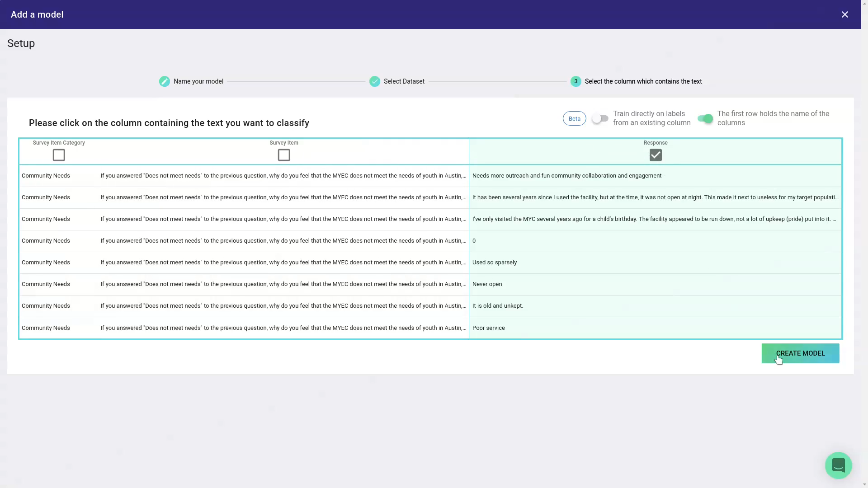Go to the Name your model step
Image resolution: width=868 pixels, height=488 pixels.
[198, 81]
